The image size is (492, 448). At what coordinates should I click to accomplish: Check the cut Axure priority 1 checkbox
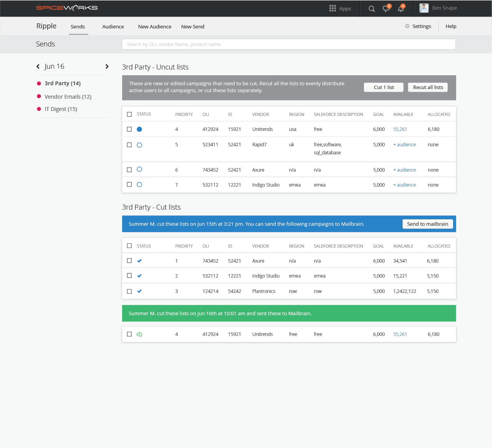[x=129, y=261]
